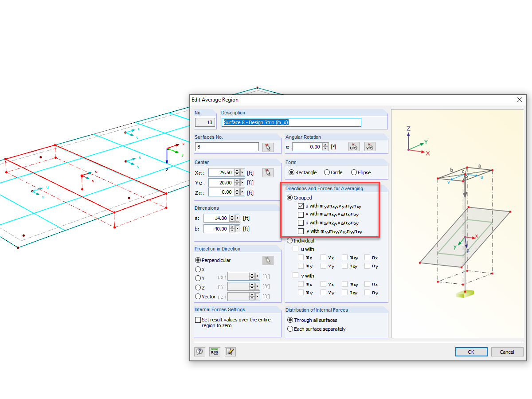Select the Rectangle form option
The height and width of the screenshot is (399, 532).
[291, 172]
